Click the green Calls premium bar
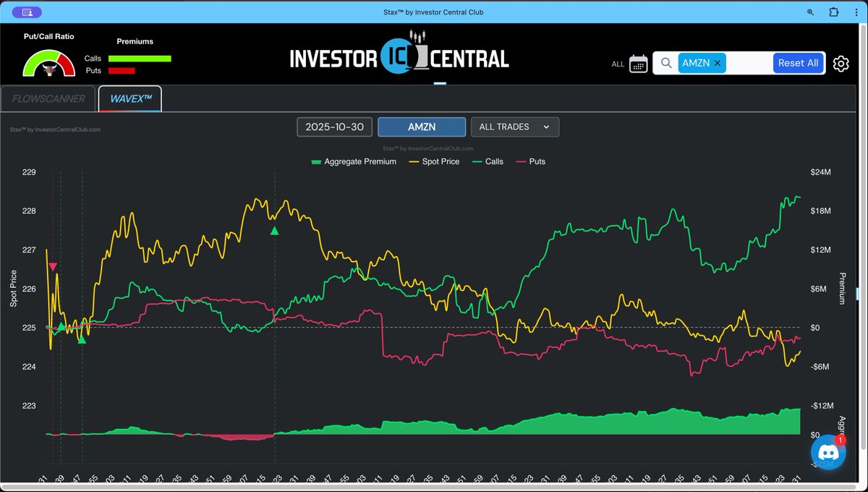 (x=140, y=59)
